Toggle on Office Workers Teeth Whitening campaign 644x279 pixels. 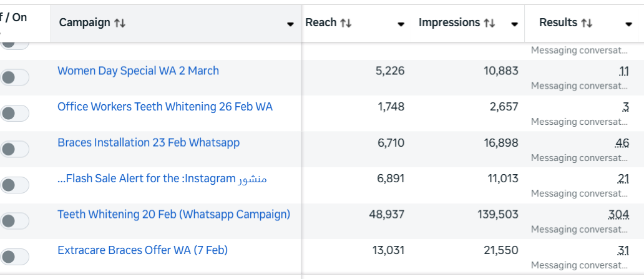(x=15, y=113)
